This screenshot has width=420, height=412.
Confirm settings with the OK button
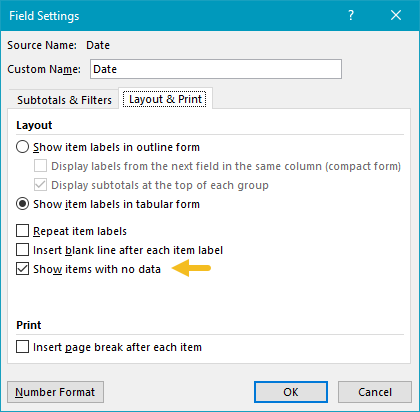291,392
